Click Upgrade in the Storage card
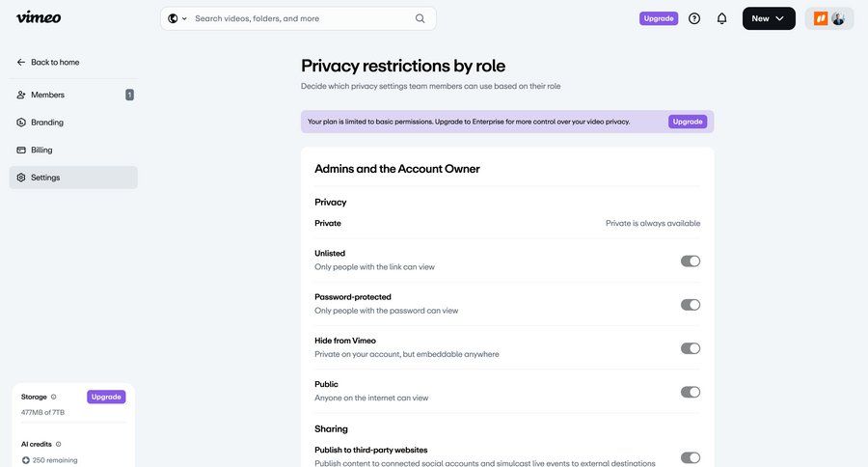 (x=106, y=397)
